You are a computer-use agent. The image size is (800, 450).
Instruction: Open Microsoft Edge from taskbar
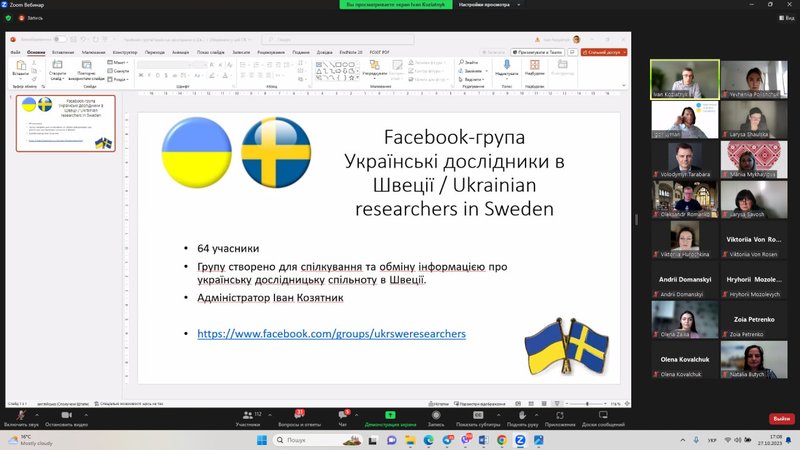click(429, 440)
